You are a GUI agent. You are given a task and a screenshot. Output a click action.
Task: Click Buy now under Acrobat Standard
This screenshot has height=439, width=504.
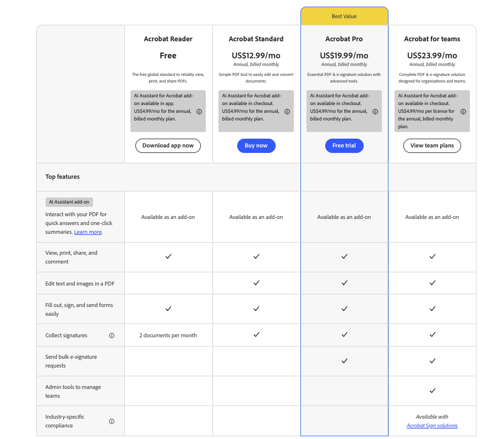point(256,146)
